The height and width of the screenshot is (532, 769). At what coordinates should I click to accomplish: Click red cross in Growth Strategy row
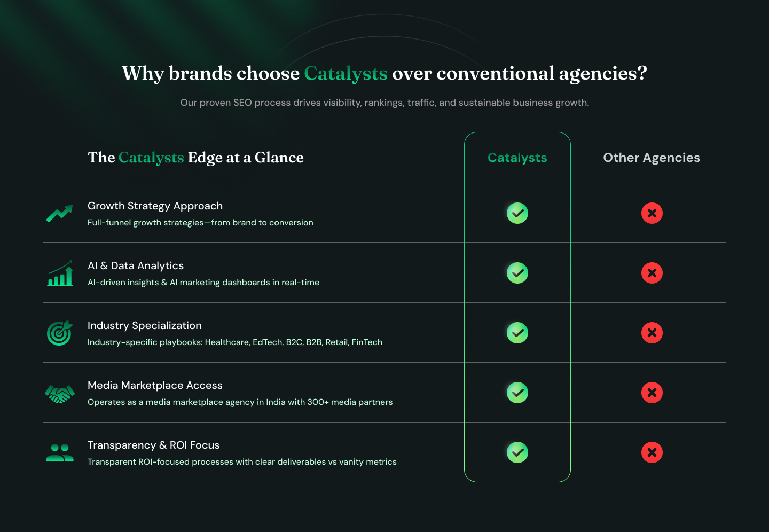(x=652, y=213)
